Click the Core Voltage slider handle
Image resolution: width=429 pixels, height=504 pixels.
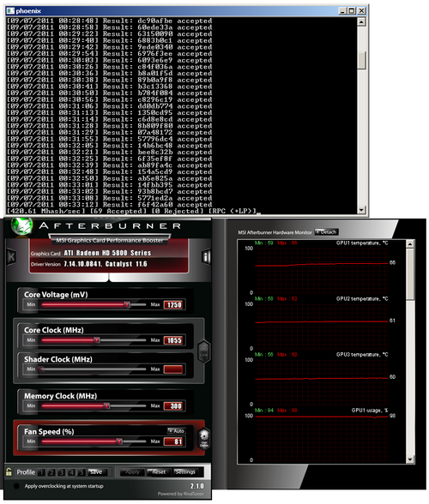(127, 304)
